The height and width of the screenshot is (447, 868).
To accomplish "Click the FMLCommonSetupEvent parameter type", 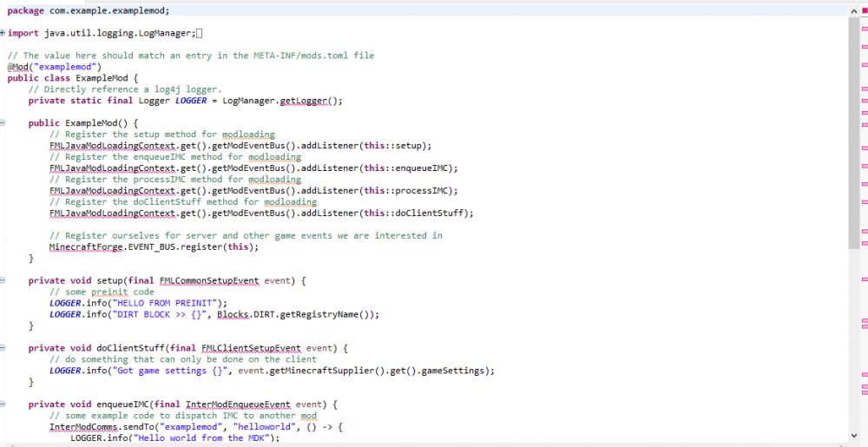I will point(209,280).
